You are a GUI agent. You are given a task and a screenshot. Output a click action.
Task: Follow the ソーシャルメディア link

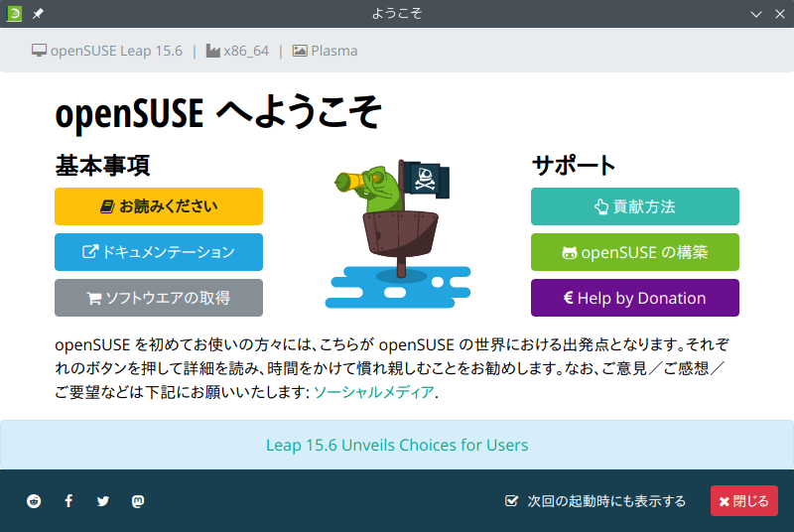click(374, 392)
